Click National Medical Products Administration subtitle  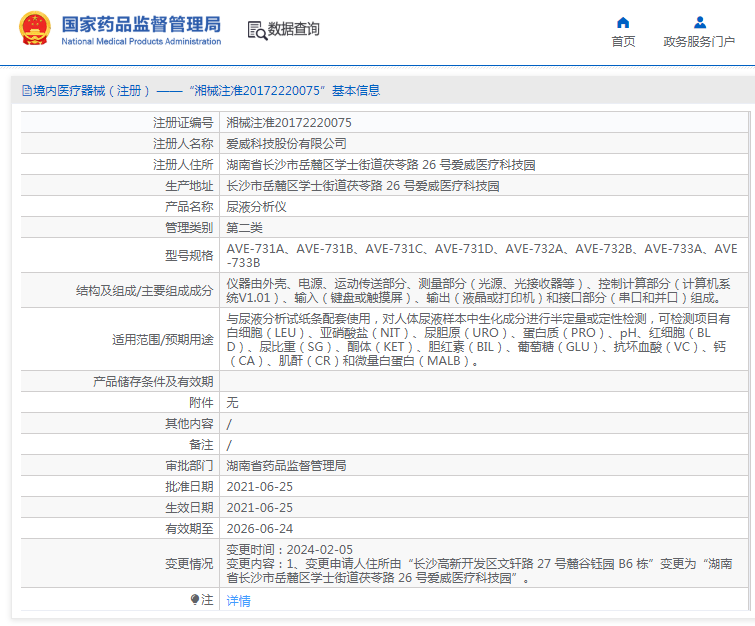tap(141, 41)
